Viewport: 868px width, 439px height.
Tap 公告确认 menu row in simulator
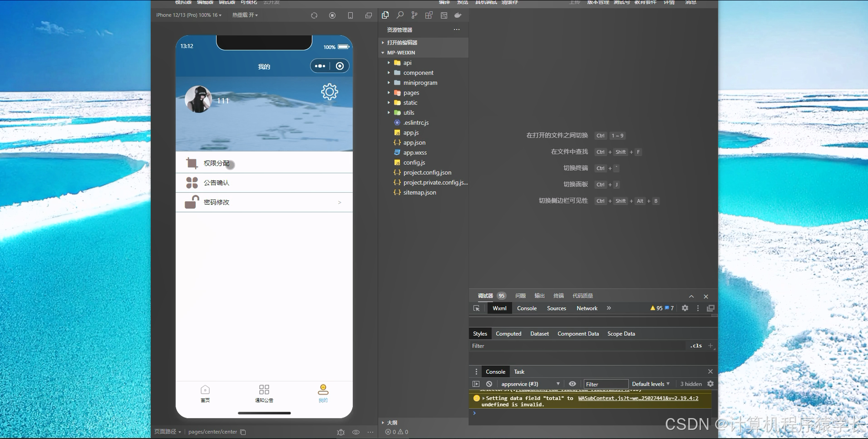[264, 183]
